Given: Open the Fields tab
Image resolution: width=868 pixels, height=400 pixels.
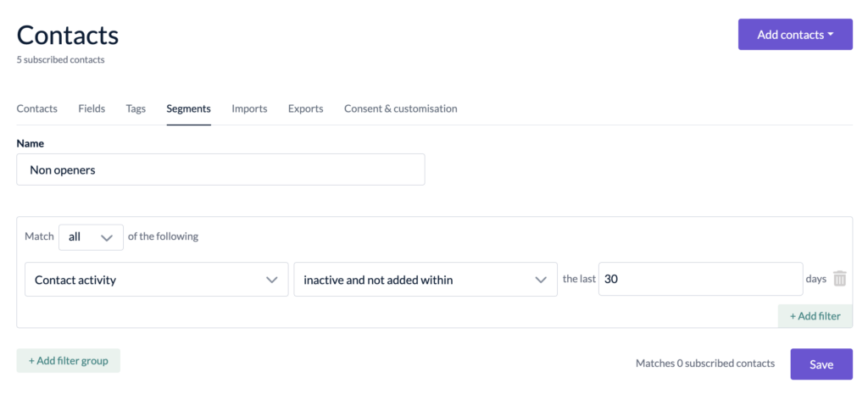Looking at the screenshot, I should (92, 108).
